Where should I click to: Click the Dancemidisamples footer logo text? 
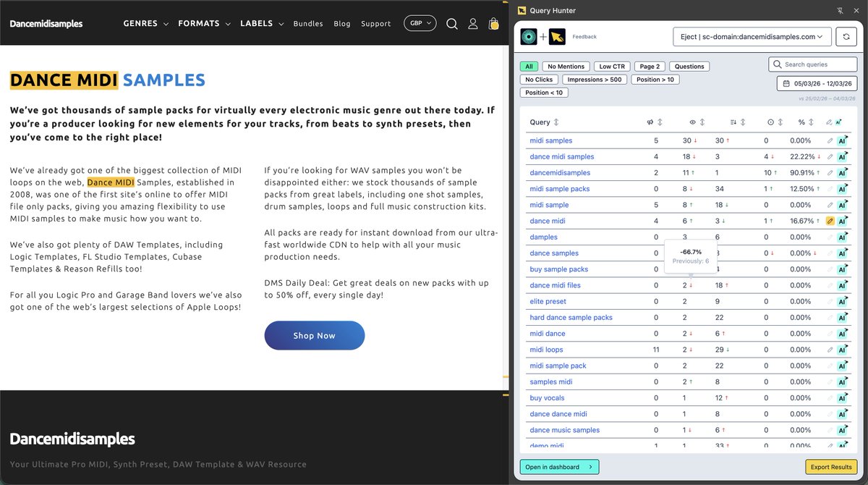coord(72,439)
